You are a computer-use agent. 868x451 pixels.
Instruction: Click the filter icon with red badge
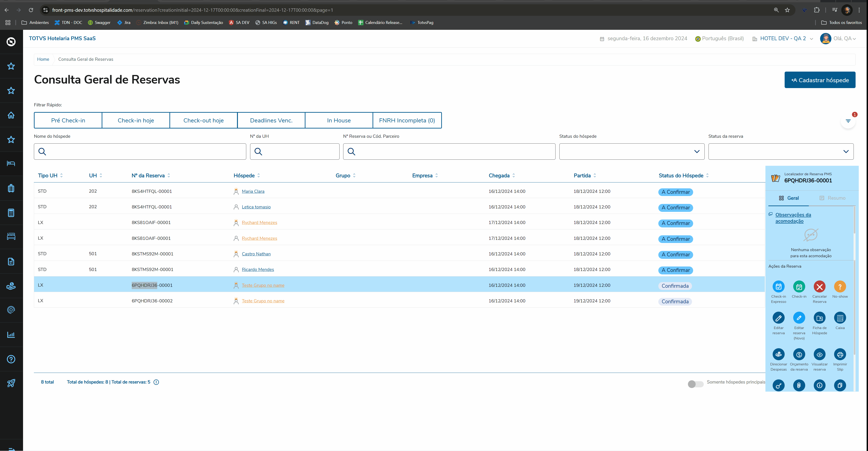[x=848, y=121]
